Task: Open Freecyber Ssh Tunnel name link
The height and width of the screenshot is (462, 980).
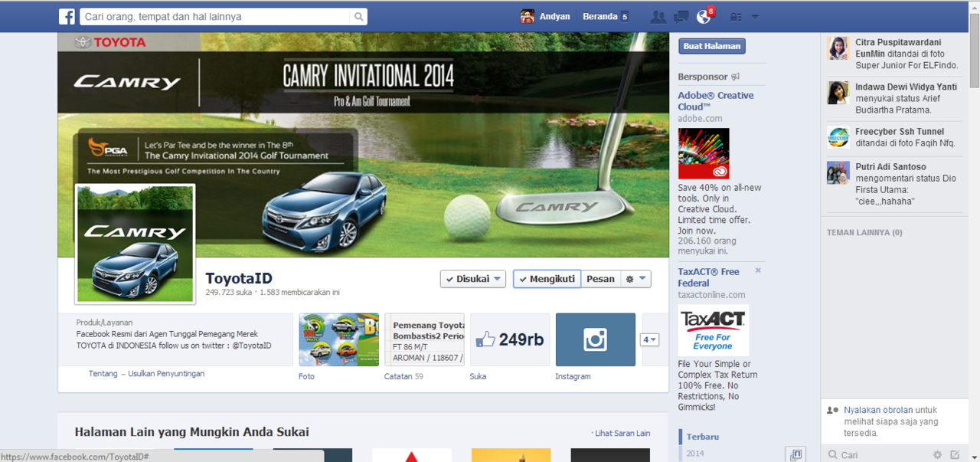Action: click(x=900, y=132)
